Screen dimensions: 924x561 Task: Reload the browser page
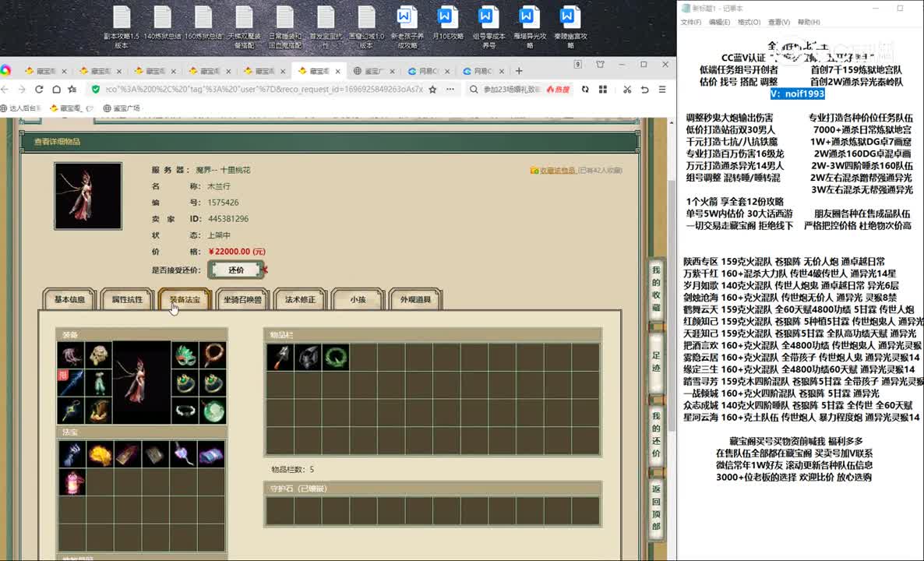tap(39, 90)
